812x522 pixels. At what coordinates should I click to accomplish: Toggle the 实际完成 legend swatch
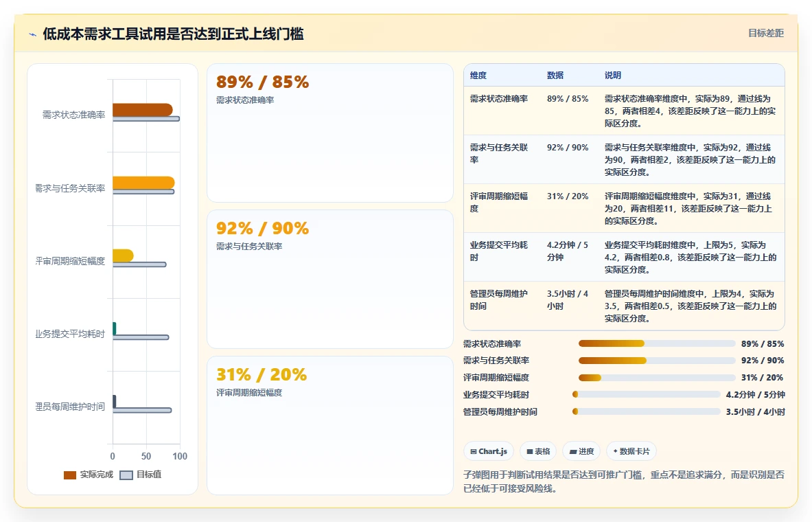70,475
